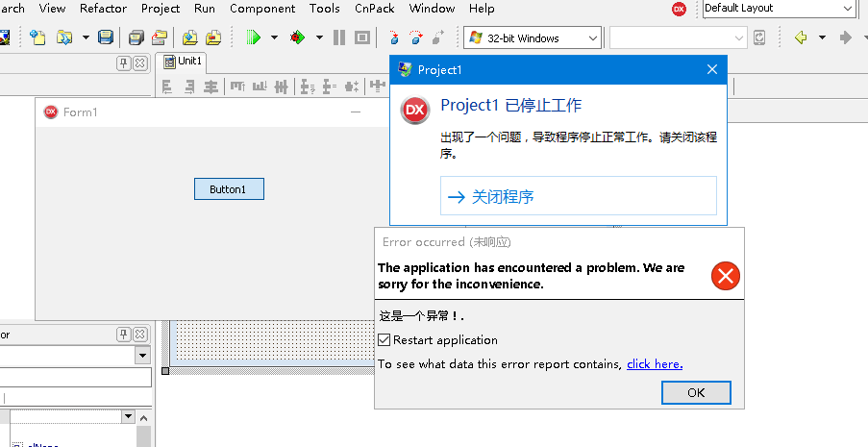
Task: Expand the Open file dropdown arrow
Action: pyautogui.click(x=86, y=37)
